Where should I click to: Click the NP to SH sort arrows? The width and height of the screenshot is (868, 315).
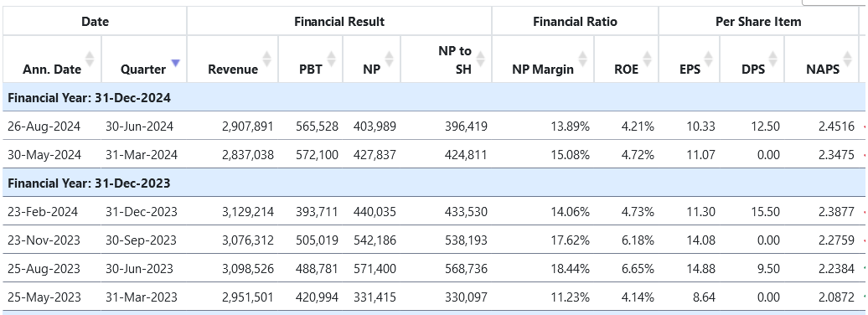[x=481, y=59]
